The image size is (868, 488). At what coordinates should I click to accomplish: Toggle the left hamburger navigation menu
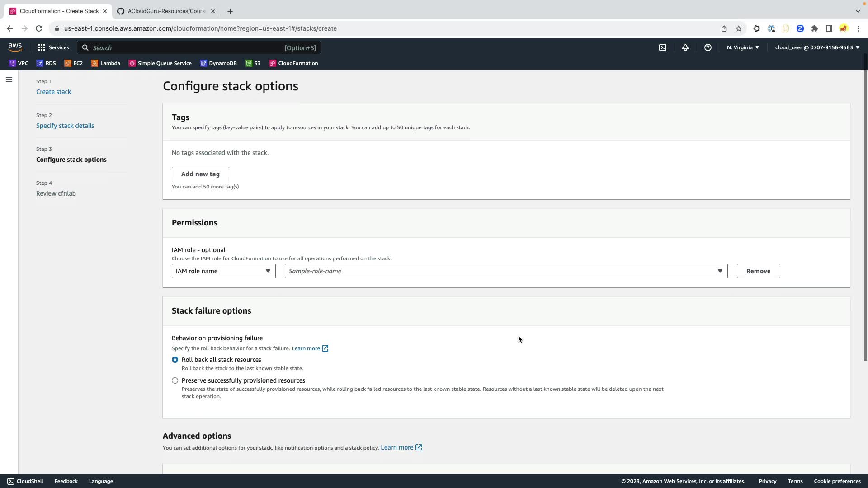[9, 80]
